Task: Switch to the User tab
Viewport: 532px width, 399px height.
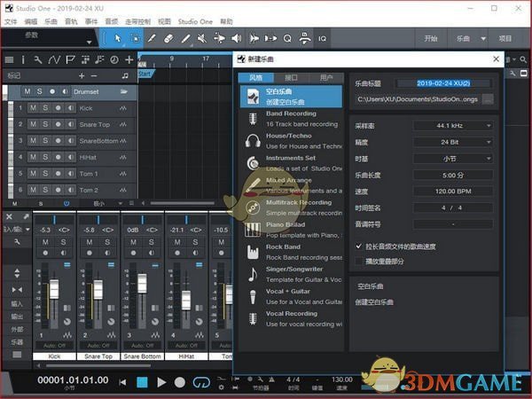Action: [x=326, y=78]
